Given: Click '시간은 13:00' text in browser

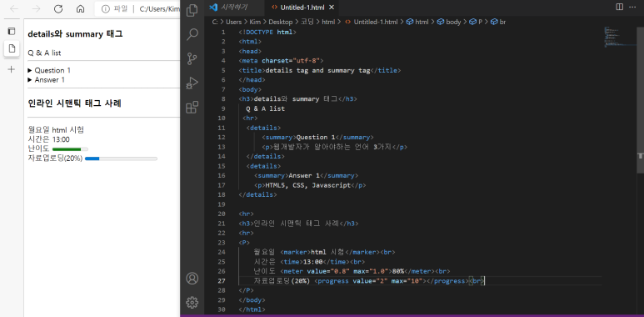Looking at the screenshot, I should [x=48, y=139].
